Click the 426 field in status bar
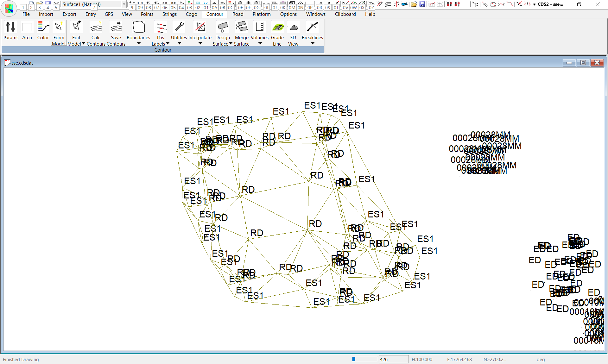The image size is (608, 364). pyautogui.click(x=393, y=359)
